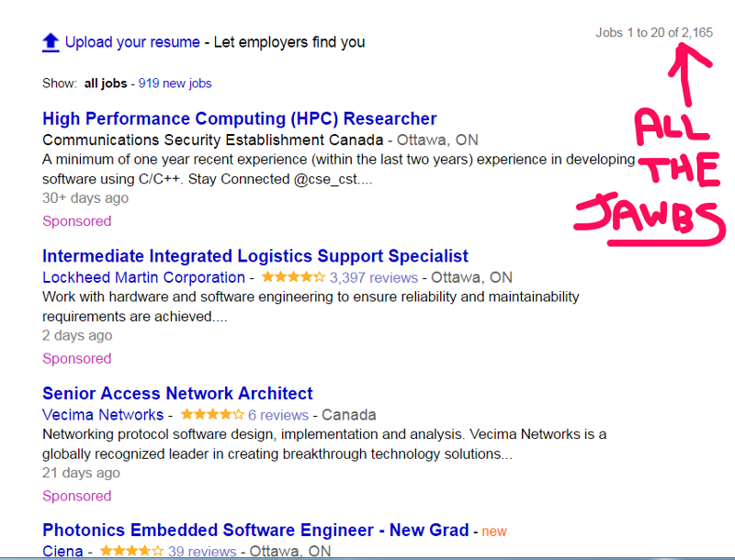Screen dimensions: 735x560
Task: Read the 6 reviews for Vecima Networks
Action: click(278, 415)
